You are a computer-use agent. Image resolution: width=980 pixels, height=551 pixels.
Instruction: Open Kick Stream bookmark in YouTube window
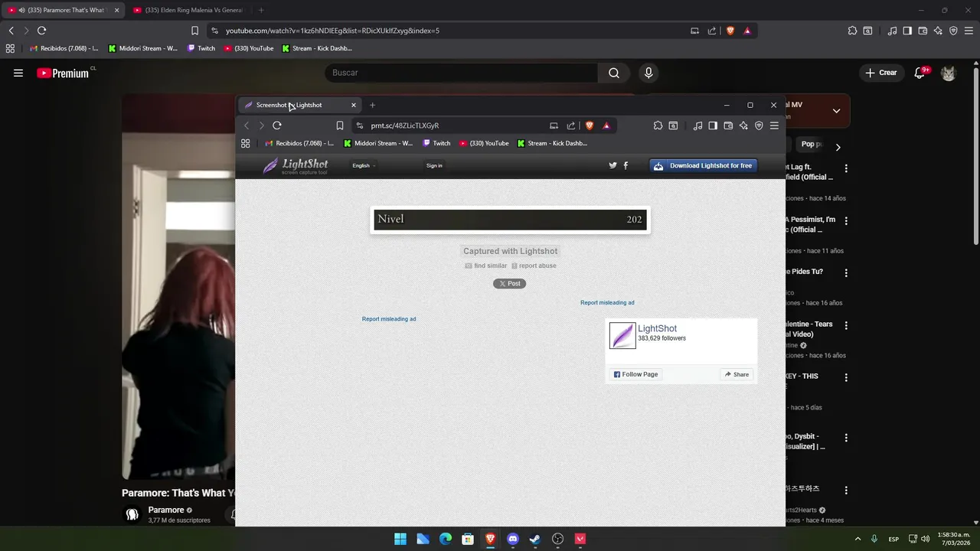click(316, 48)
